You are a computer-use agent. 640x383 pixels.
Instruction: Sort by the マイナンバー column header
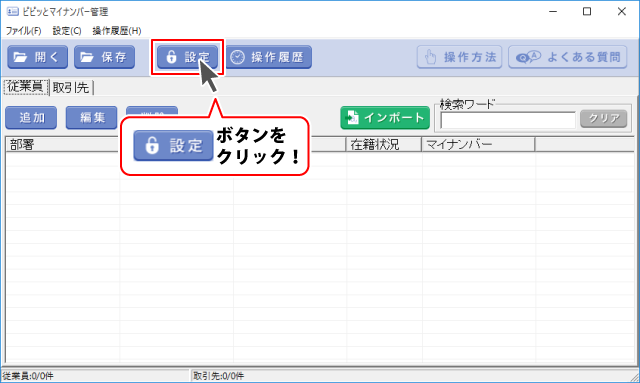point(478,145)
